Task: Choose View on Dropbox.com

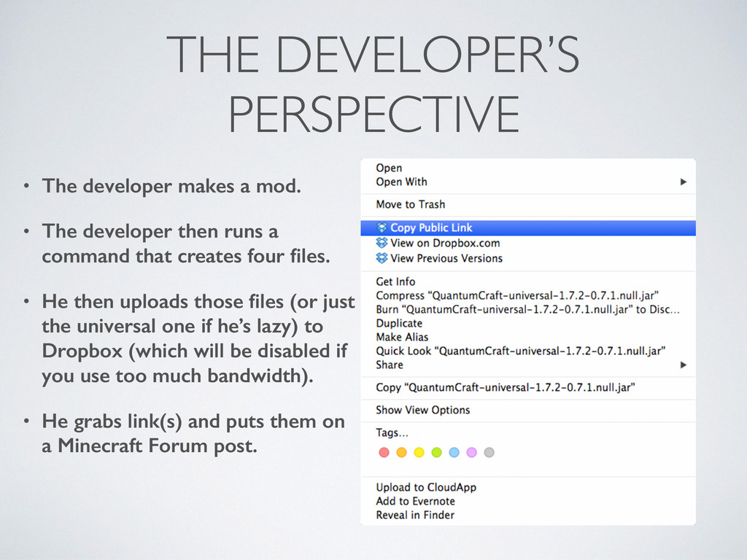Action: pos(528,243)
